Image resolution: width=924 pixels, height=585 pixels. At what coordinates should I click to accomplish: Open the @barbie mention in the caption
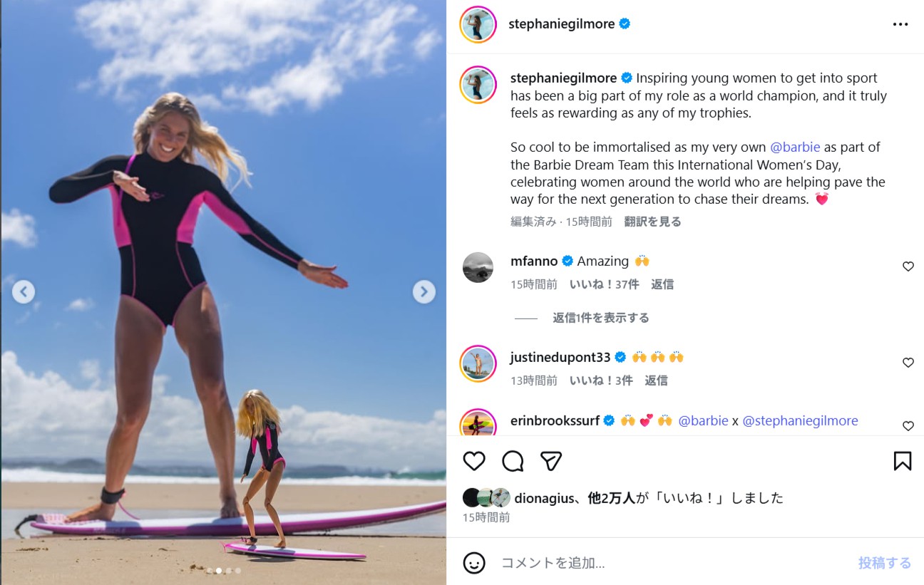[795, 147]
